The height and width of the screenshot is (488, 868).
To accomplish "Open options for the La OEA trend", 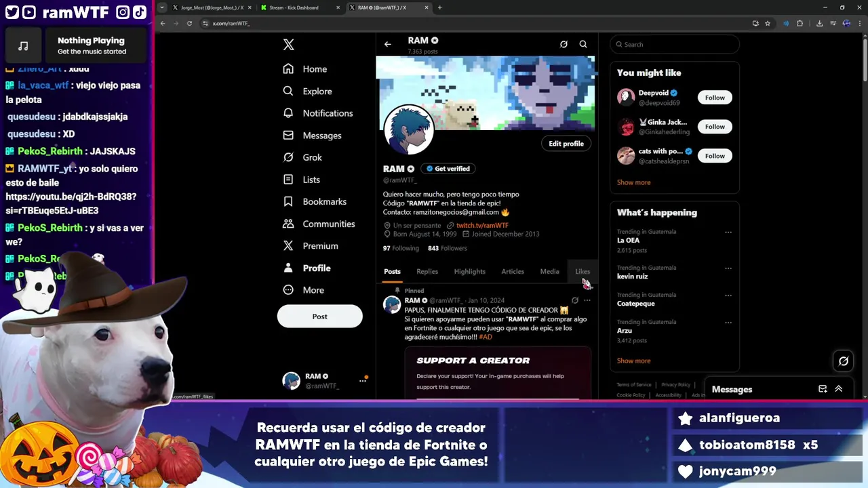I will [728, 232].
